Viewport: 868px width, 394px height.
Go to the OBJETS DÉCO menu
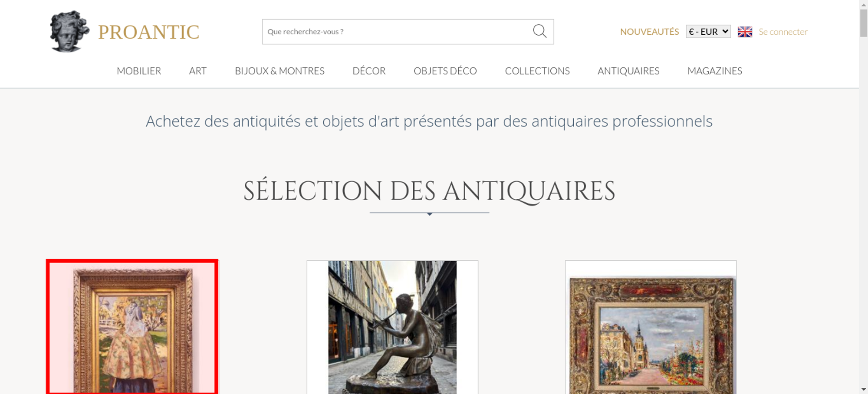point(445,71)
